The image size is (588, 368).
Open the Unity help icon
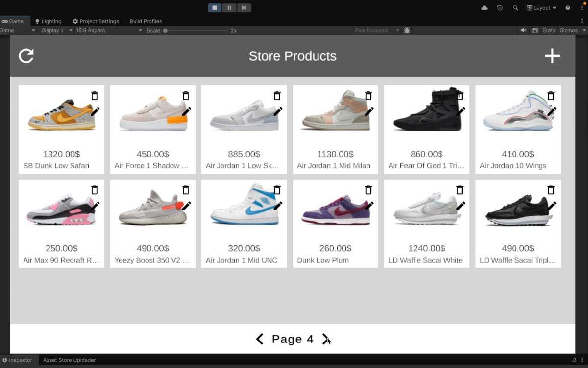tap(568, 8)
